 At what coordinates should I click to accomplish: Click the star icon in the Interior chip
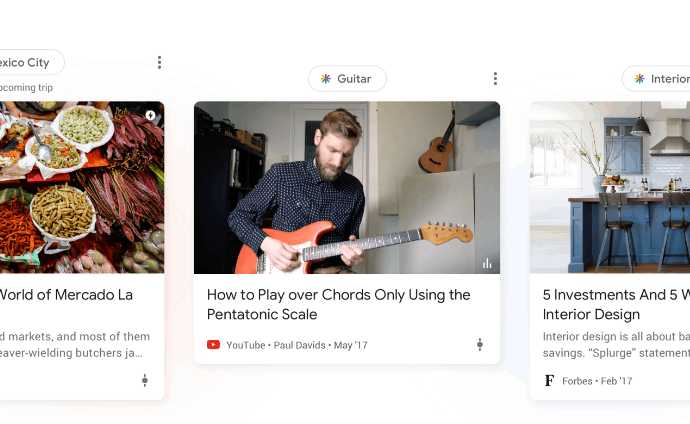639,79
